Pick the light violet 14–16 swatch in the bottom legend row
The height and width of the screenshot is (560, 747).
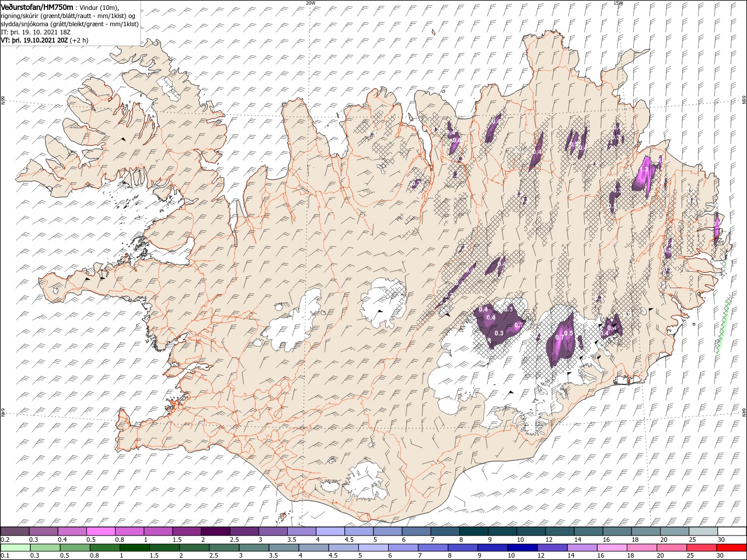point(582,548)
